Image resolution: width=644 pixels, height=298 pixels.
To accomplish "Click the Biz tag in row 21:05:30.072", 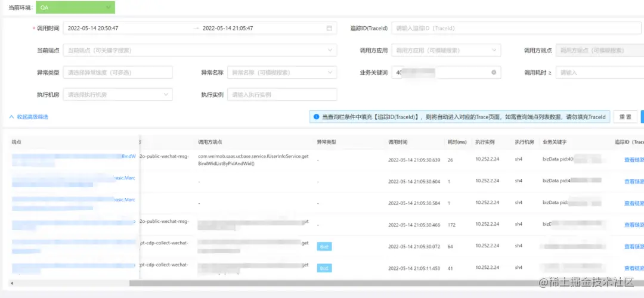I will point(324,246).
